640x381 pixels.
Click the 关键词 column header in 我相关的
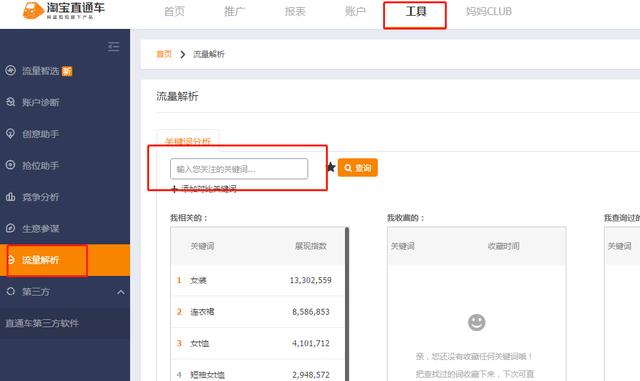pyautogui.click(x=202, y=246)
